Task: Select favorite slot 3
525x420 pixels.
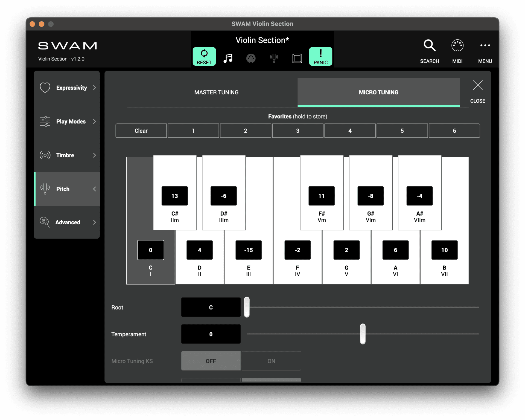Action: [x=297, y=131]
